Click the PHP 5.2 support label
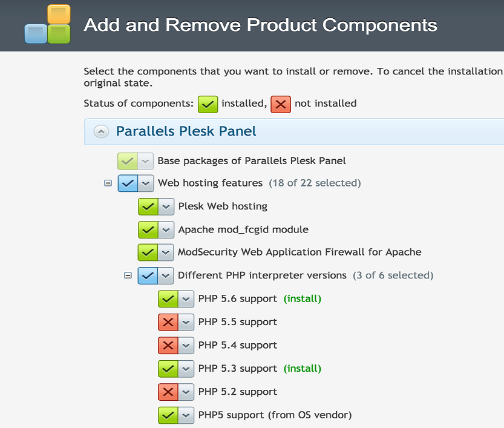Viewport: 504px width, 428px height. [x=238, y=392]
